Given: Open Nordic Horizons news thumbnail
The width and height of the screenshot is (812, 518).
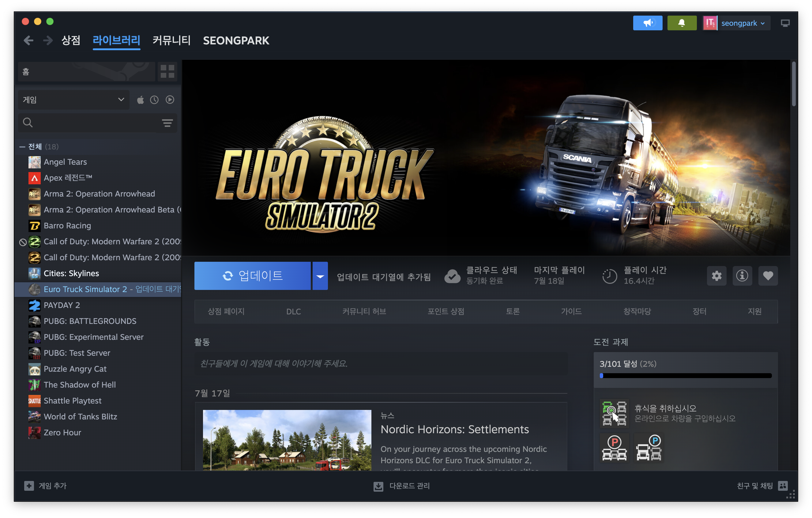Looking at the screenshot, I should click(287, 440).
